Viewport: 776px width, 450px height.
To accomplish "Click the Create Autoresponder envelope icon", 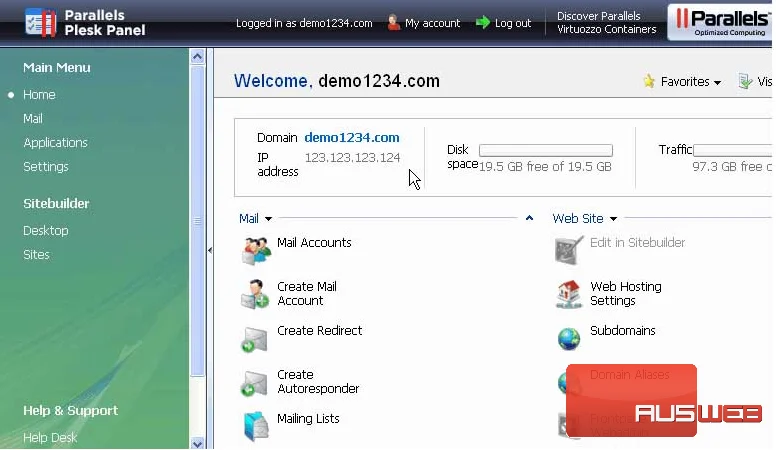I will [x=254, y=384].
